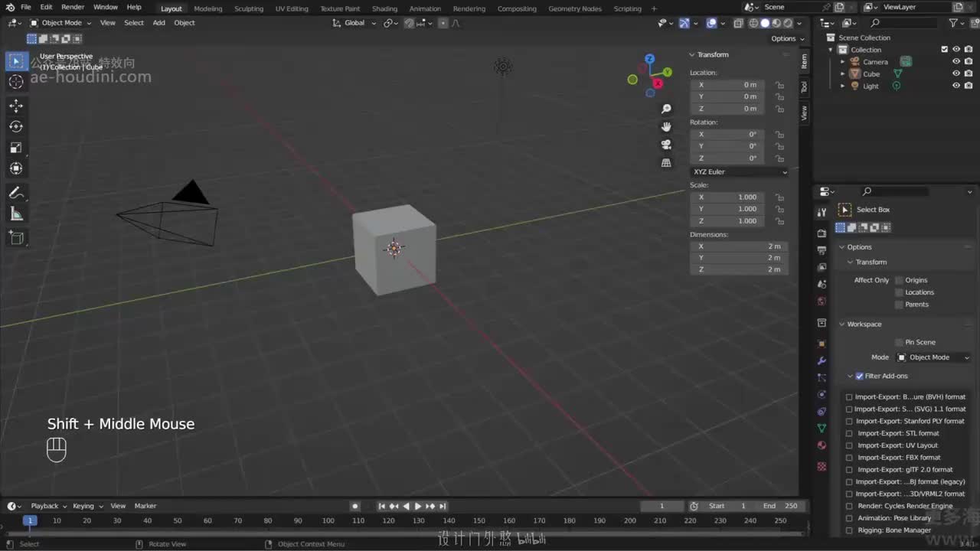Click the Dimensions Z value field
The width and height of the screenshot is (980, 551).
(x=740, y=269)
